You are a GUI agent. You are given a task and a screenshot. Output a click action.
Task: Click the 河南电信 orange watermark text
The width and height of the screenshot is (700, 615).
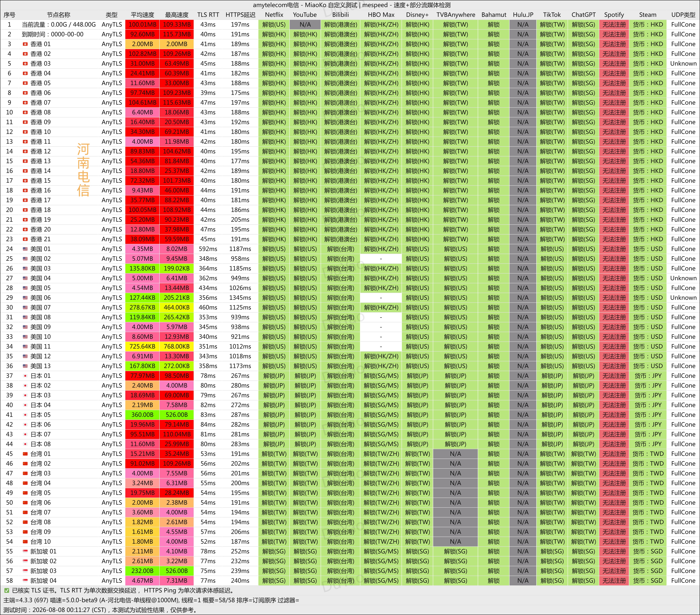83,170
